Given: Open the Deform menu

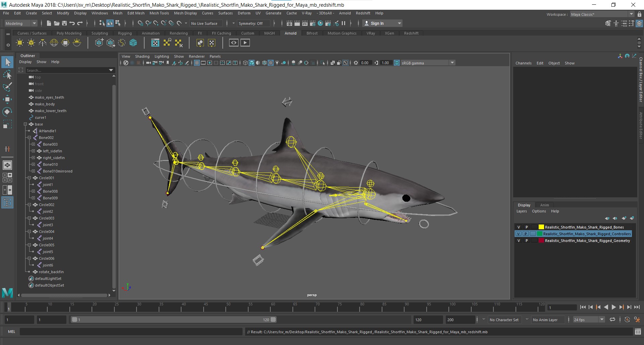Looking at the screenshot, I should click(244, 13).
